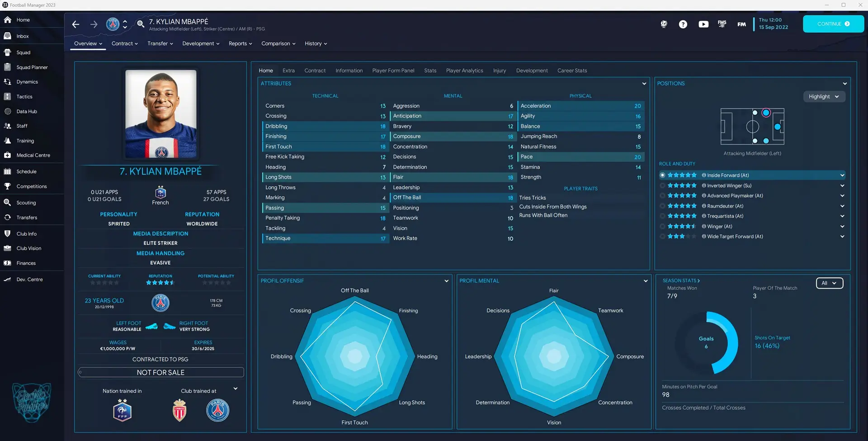The image size is (868, 441).
Task: Expand the Wide Target Forward role row
Action: pyautogui.click(x=842, y=237)
